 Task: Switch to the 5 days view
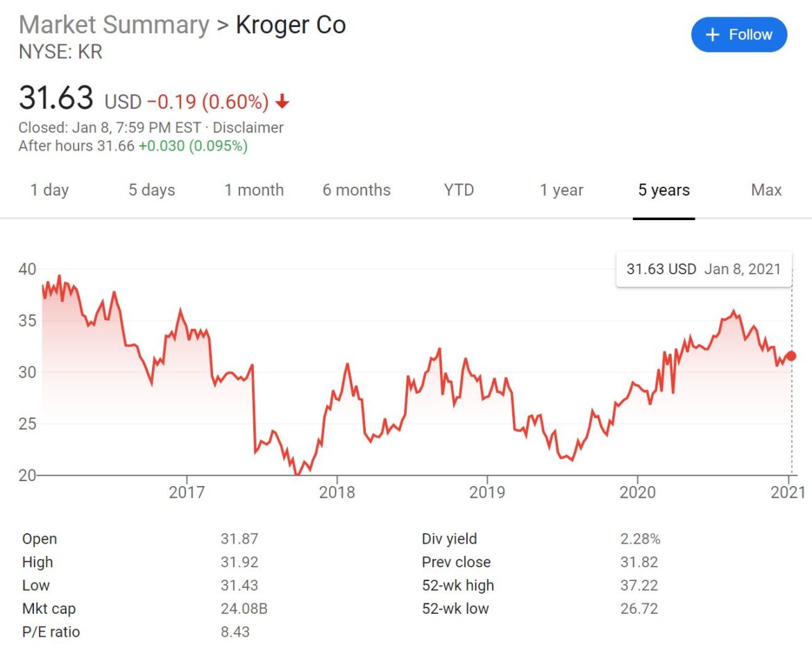[151, 190]
